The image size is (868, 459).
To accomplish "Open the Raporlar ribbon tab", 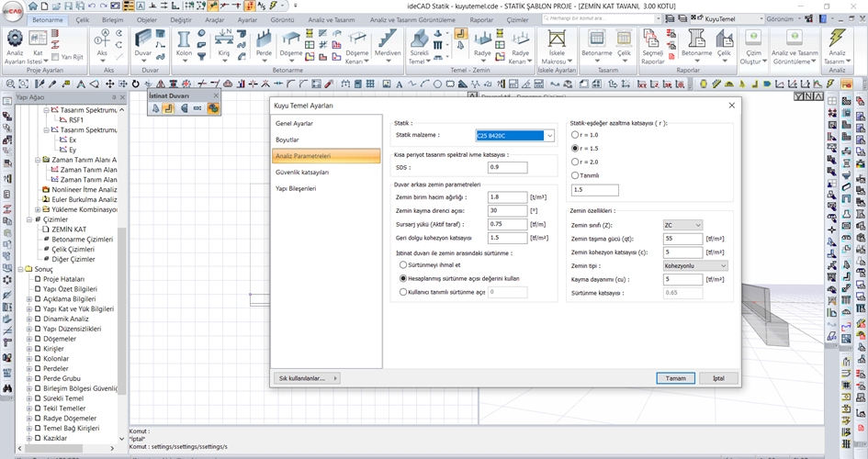I will click(x=481, y=19).
